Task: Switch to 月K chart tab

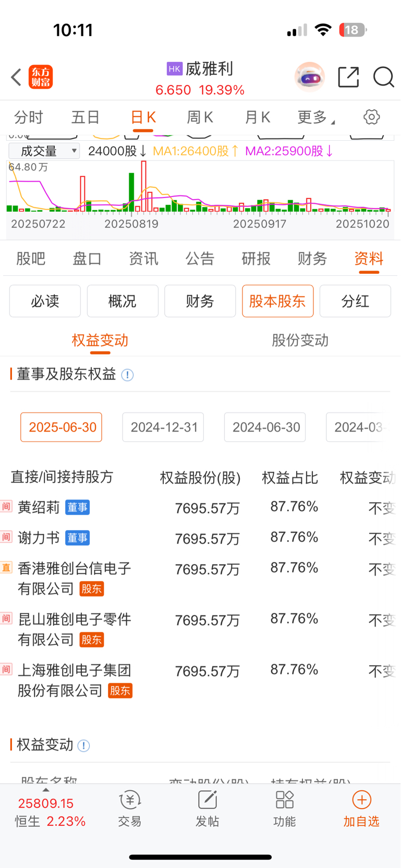Action: (258, 117)
